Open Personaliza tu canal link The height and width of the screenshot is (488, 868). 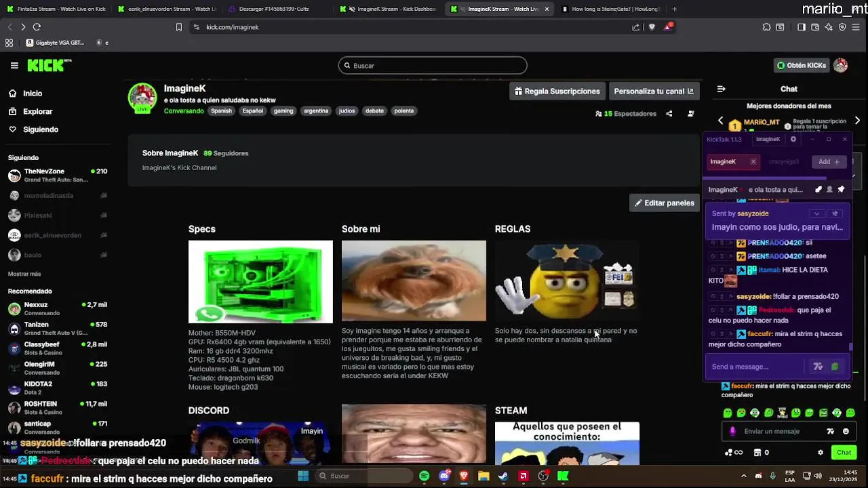click(x=654, y=91)
